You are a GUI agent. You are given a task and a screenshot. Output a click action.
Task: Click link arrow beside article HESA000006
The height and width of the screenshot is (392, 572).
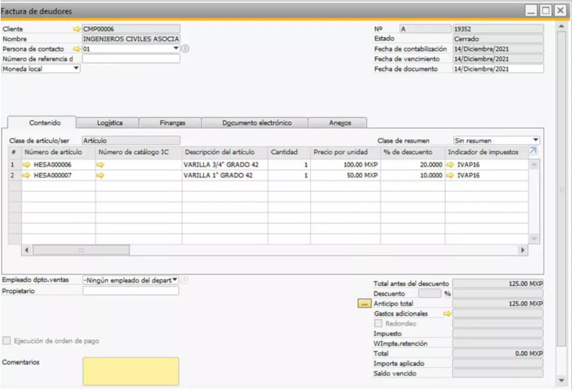27,165
